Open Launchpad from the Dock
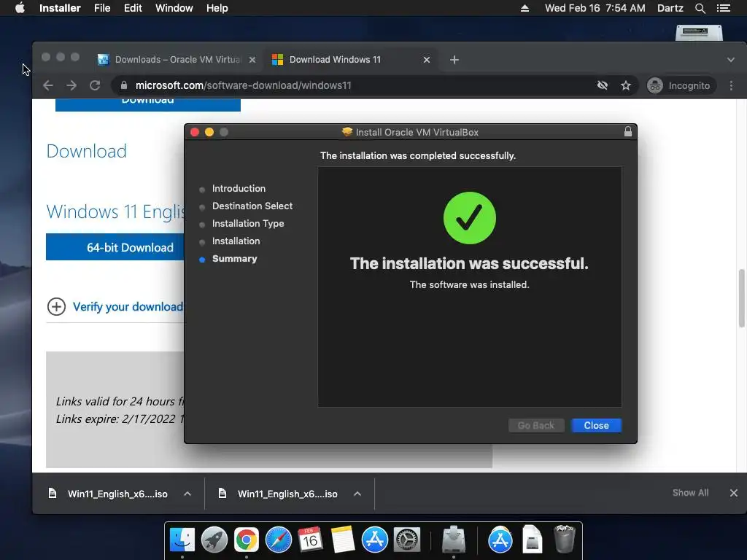 tap(214, 540)
